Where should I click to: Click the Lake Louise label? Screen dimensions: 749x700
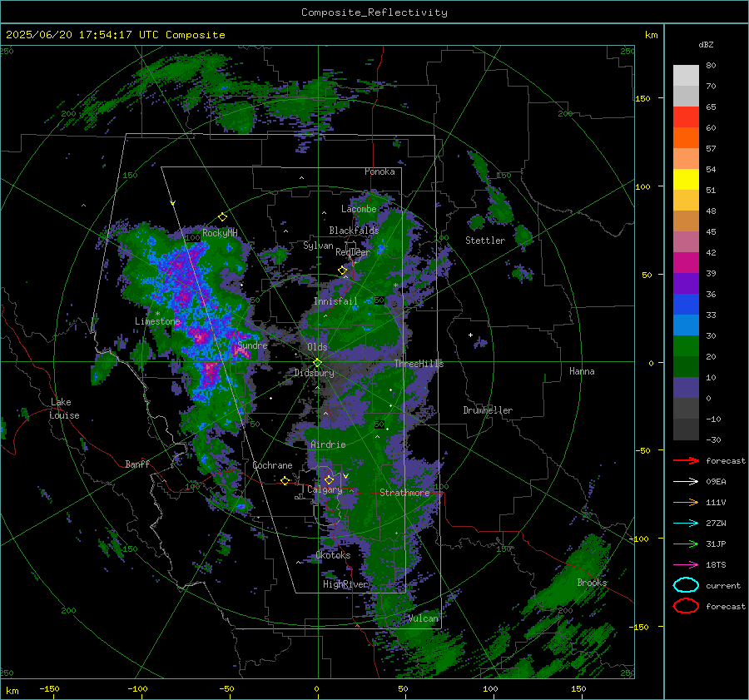point(64,409)
